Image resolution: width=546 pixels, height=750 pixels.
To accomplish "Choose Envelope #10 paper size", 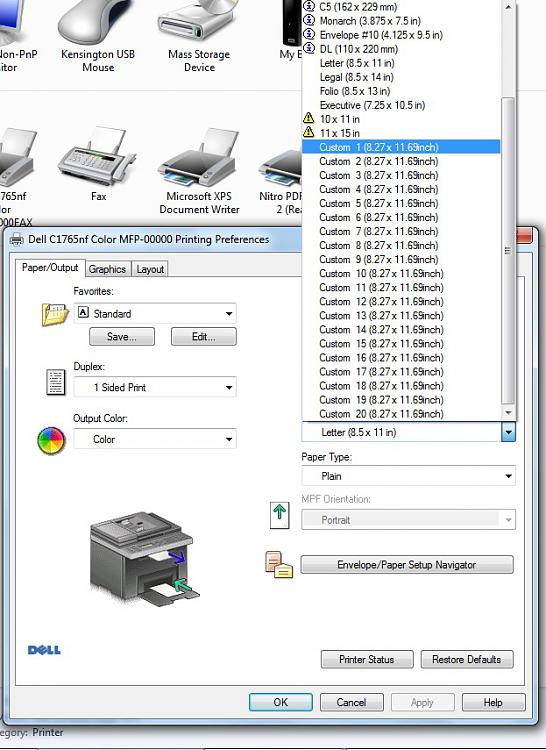I will [401, 35].
